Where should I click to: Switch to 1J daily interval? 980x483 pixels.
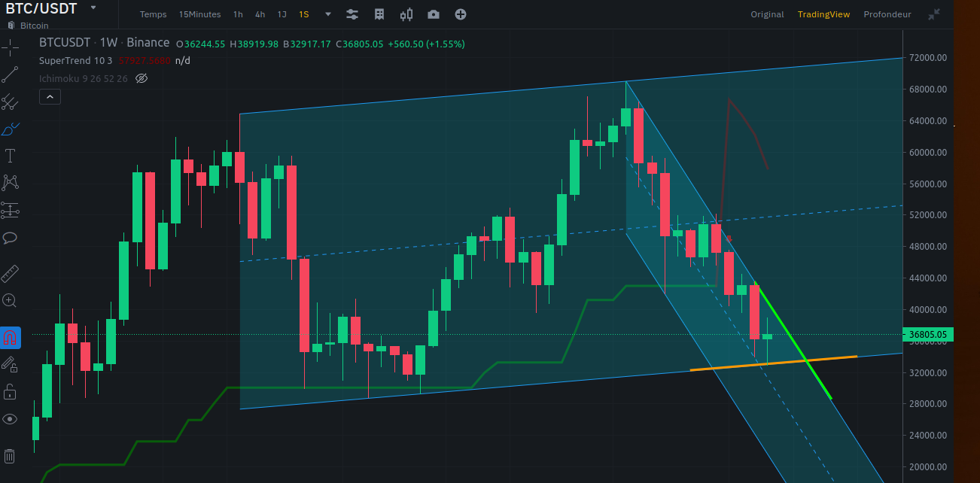point(282,14)
